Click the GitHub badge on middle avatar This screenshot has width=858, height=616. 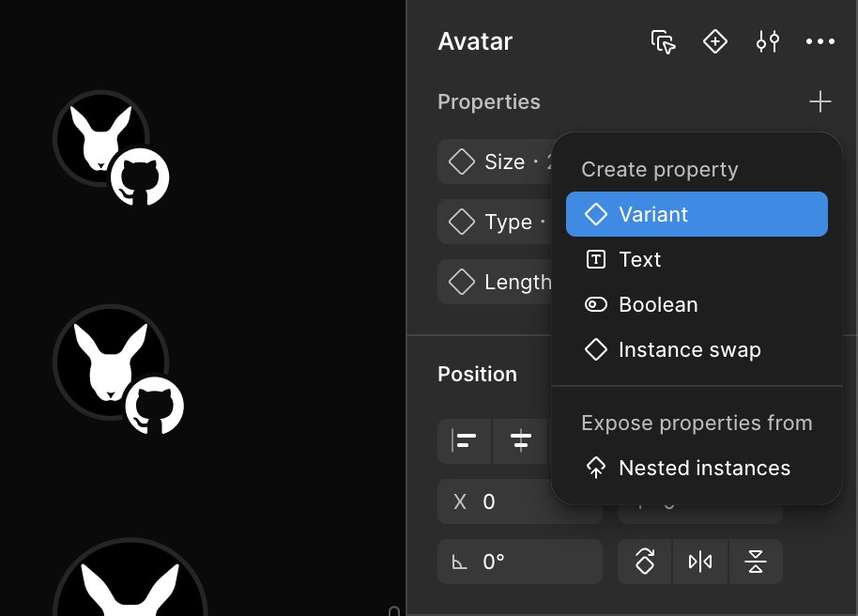(x=155, y=407)
